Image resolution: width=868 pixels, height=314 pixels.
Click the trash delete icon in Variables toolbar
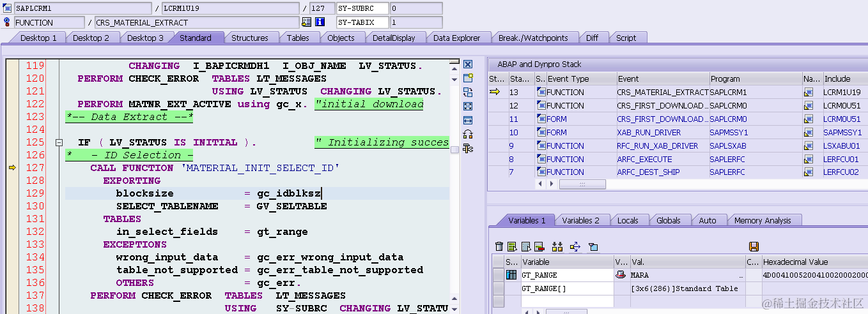click(x=499, y=246)
